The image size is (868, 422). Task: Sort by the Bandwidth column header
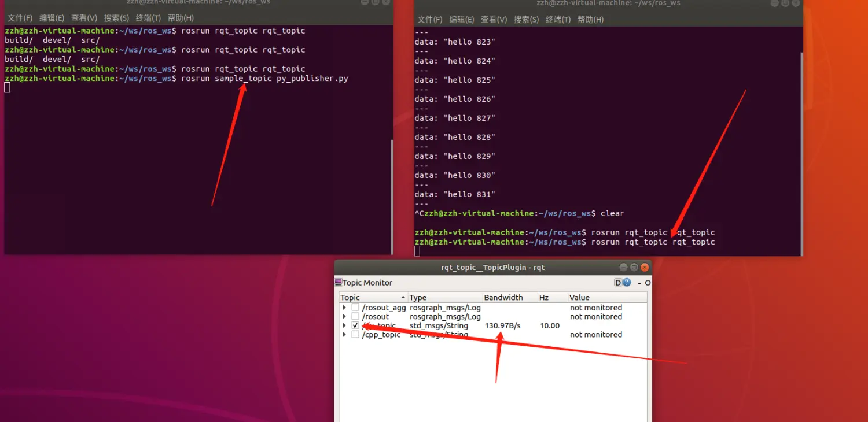510,297
